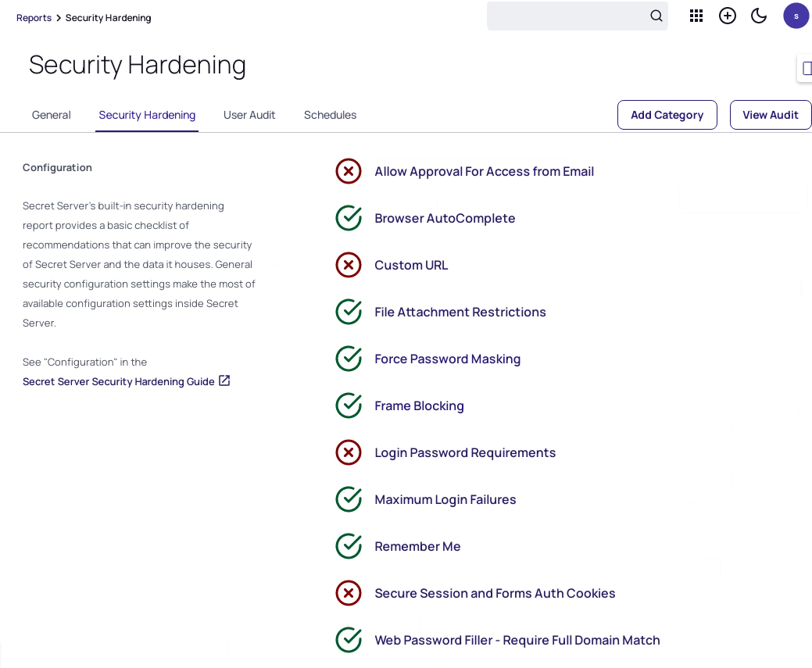Click pass checkmark beside Frame Blocking
Image resolution: width=812 pixels, height=668 pixels.
(349, 405)
